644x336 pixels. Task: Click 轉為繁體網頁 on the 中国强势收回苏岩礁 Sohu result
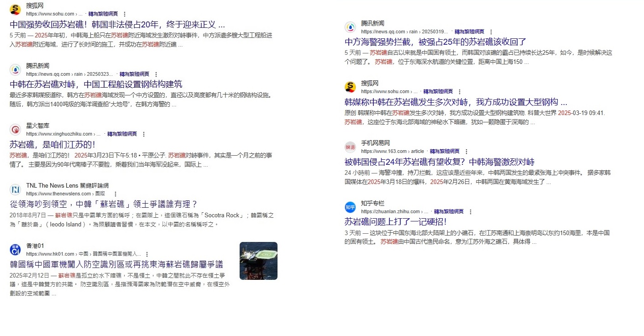point(103,14)
